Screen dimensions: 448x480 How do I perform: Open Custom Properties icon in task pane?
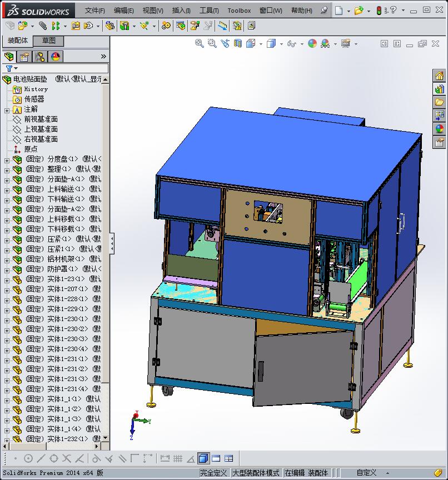439,143
